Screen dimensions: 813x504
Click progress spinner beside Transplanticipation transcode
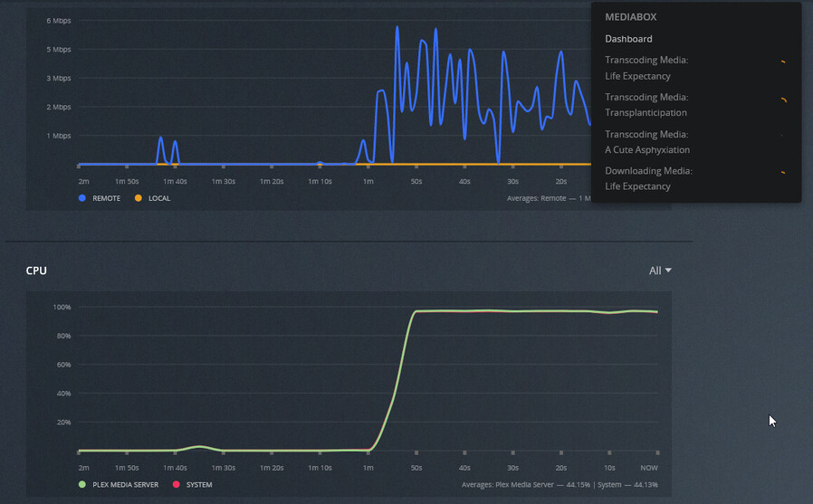pos(783,100)
